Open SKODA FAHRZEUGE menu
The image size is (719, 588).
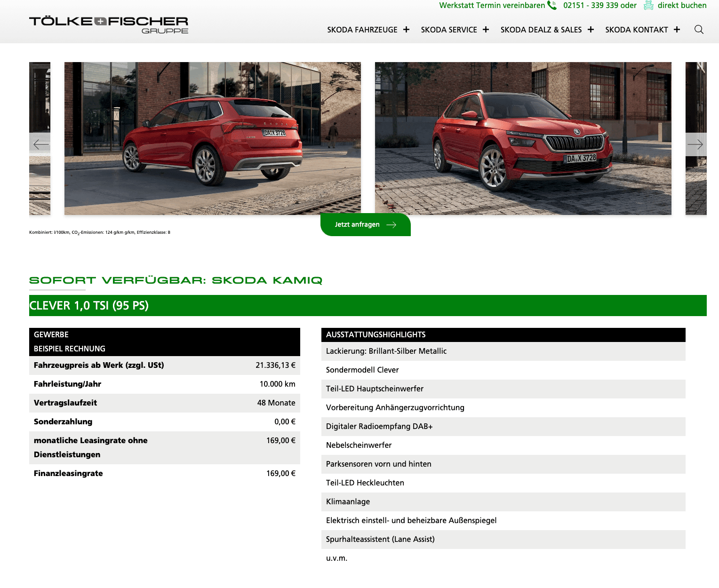tap(362, 30)
